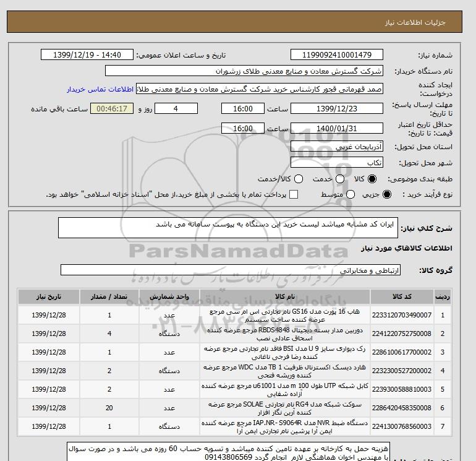Click the NVR IAP.NR-S9064R recorder item name
This screenshot has width=476, height=461.
click(285, 427)
